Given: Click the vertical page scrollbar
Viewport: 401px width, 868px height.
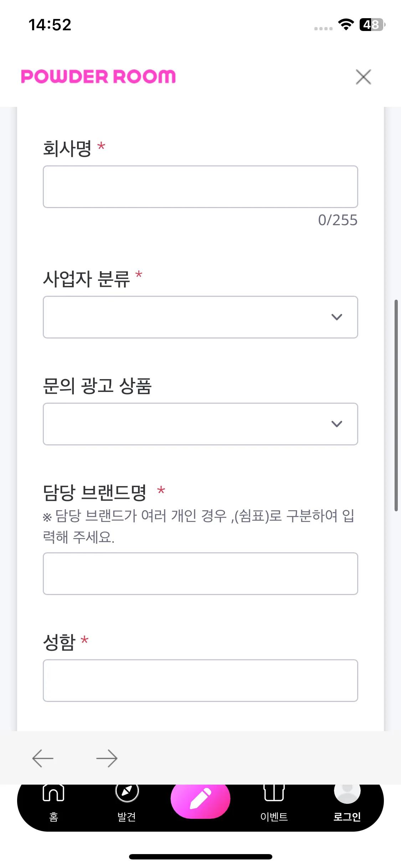Looking at the screenshot, I should (x=396, y=405).
